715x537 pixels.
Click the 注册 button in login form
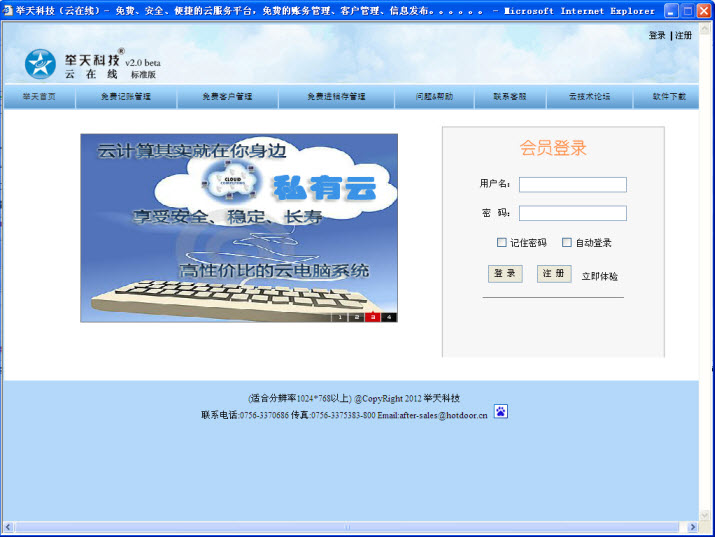(x=554, y=274)
